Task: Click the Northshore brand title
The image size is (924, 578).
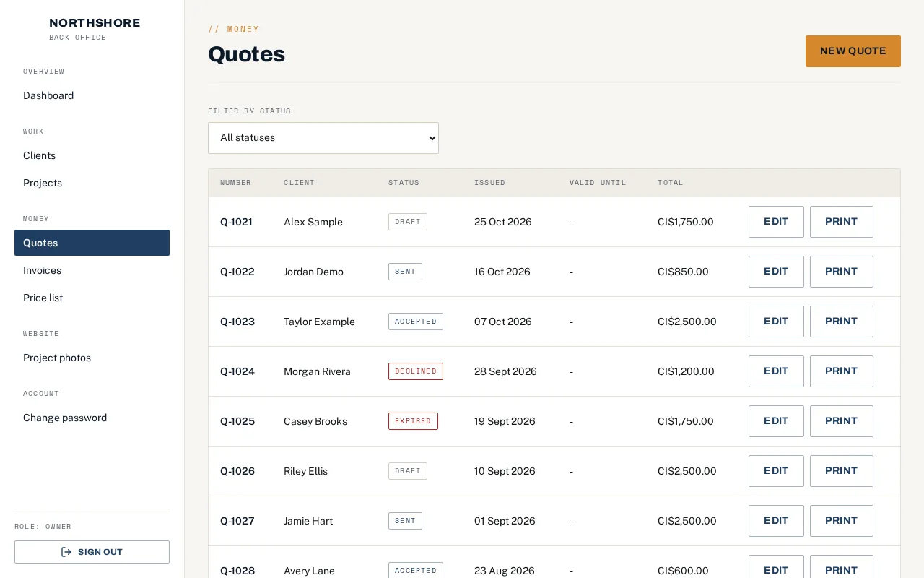Action: (x=95, y=23)
